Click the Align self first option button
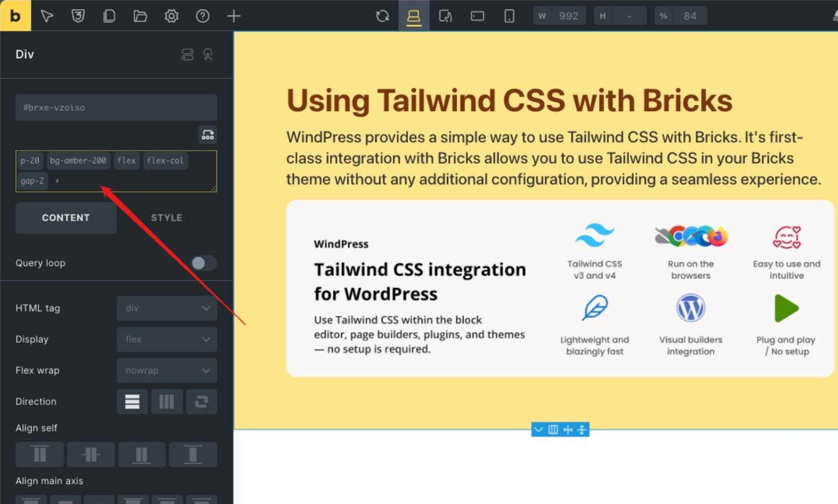Image resolution: width=838 pixels, height=504 pixels. click(40, 455)
